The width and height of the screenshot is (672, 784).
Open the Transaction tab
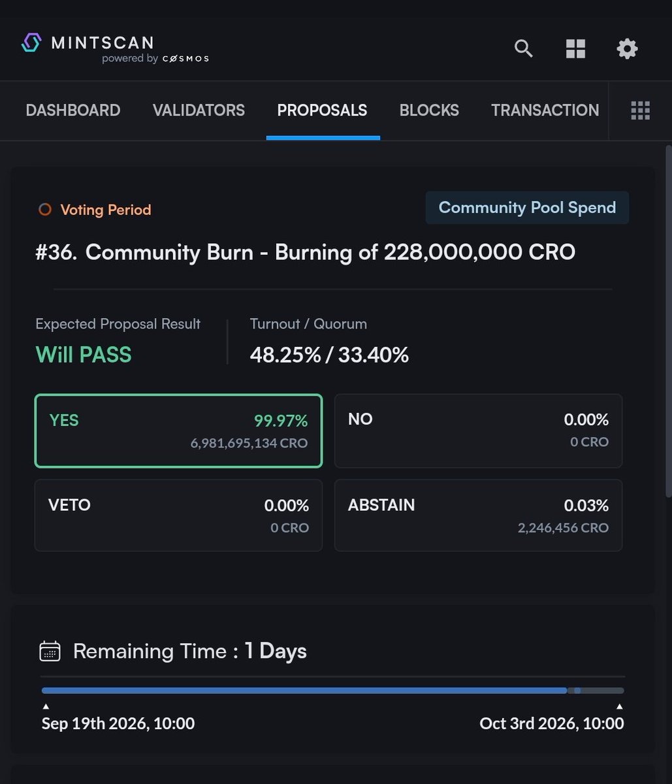pyautogui.click(x=545, y=110)
